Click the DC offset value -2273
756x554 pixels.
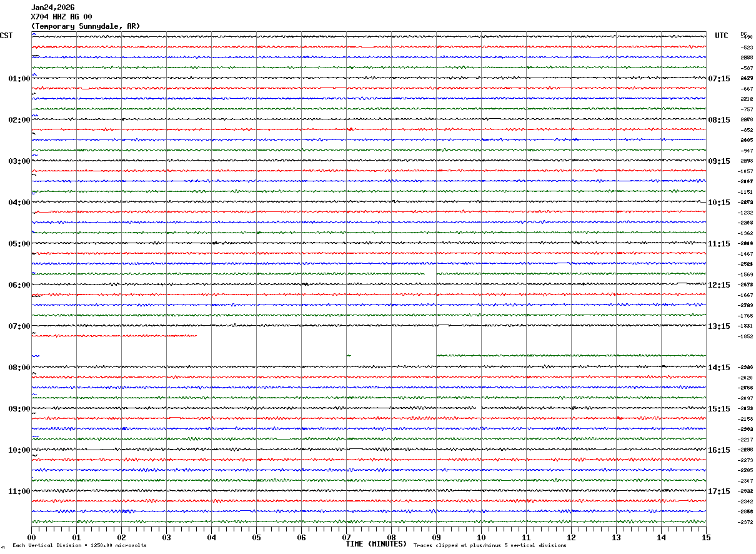coord(746,460)
